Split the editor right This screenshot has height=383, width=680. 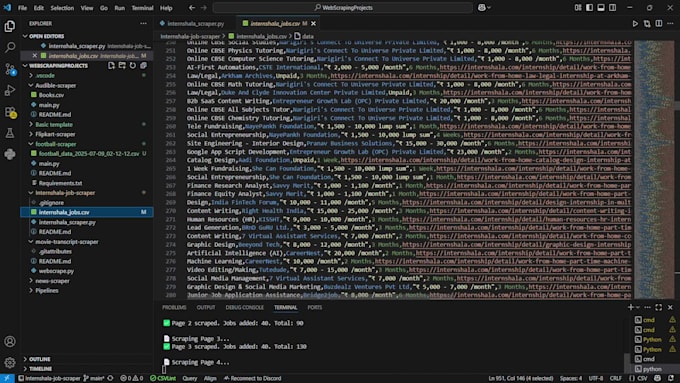[x=659, y=23]
